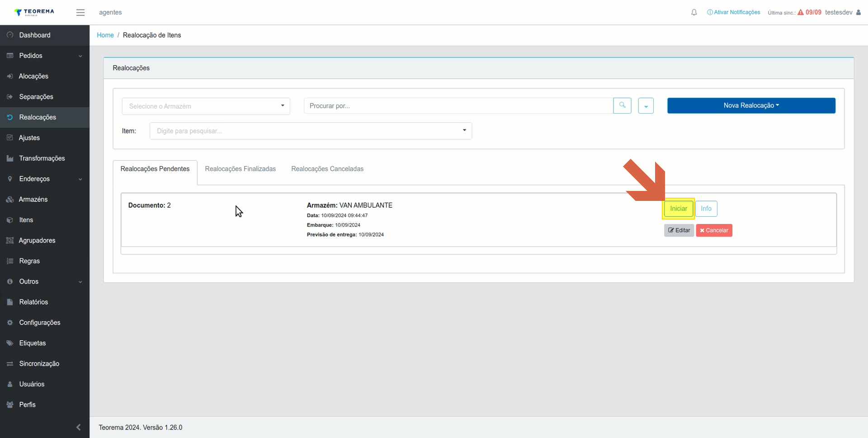Click the Agrupadores sidebar icon
Screen dimensions: 868x438
click(10, 240)
